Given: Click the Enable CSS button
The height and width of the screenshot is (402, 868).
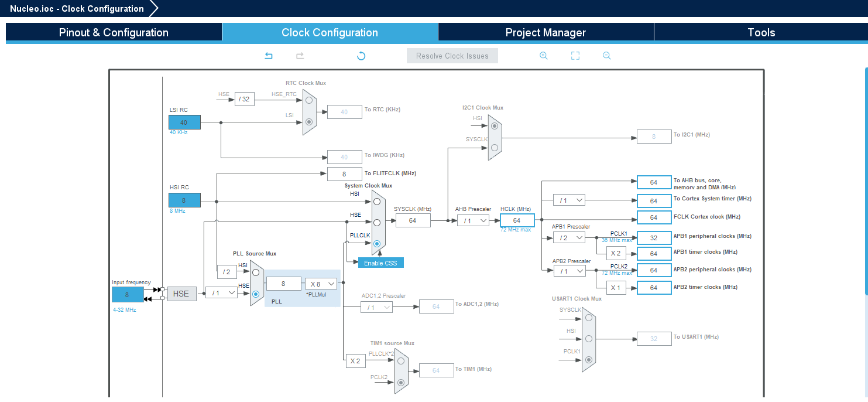Looking at the screenshot, I should [x=380, y=263].
